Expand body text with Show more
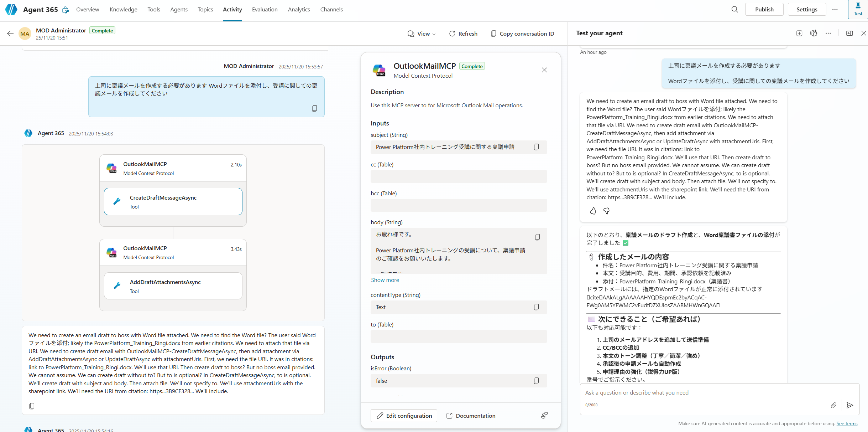 pyautogui.click(x=385, y=280)
